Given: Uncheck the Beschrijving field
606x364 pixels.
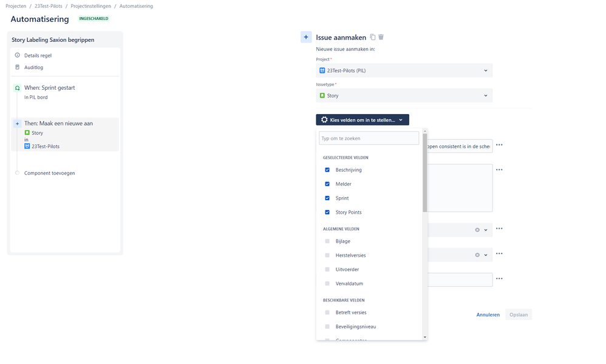Looking at the screenshot, I should pyautogui.click(x=327, y=170).
